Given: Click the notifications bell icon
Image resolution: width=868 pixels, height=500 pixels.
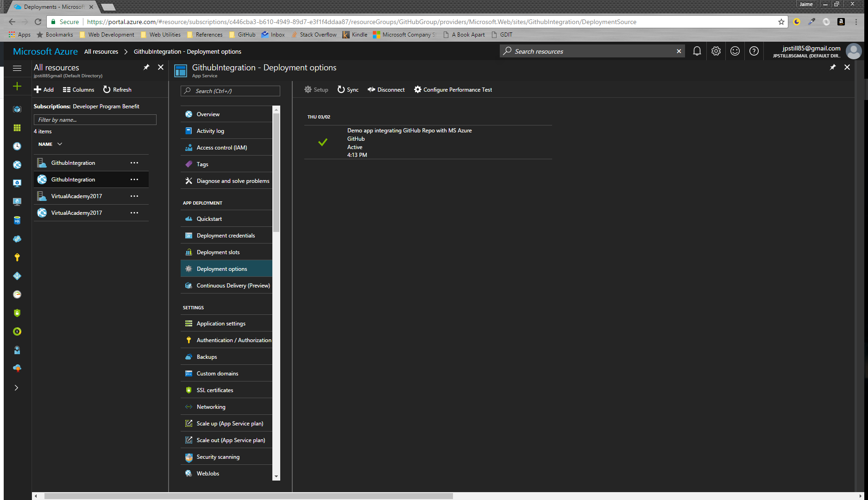Looking at the screenshot, I should [697, 51].
